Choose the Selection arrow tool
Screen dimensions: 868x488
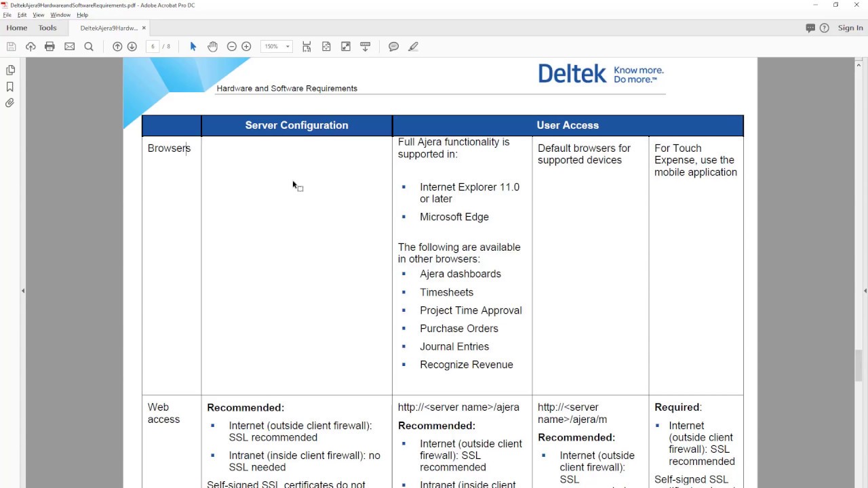click(x=193, y=47)
